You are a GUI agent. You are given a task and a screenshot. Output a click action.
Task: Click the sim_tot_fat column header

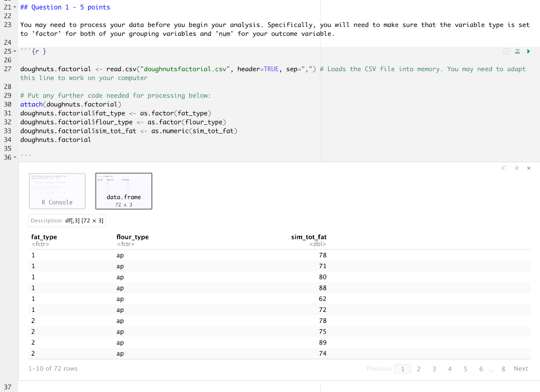[x=308, y=237]
